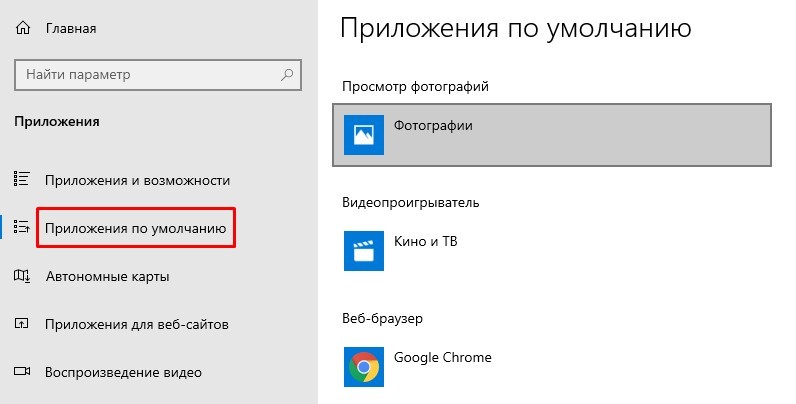Select Приложения по умолчанию section

136,228
